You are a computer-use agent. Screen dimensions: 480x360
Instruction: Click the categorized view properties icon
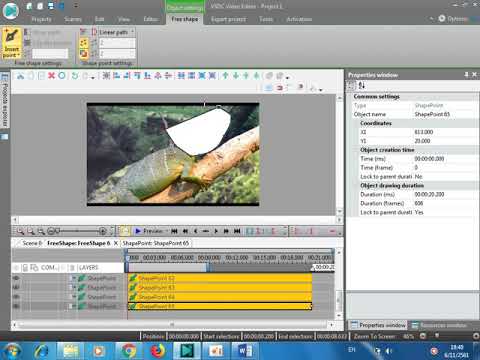tap(351, 86)
